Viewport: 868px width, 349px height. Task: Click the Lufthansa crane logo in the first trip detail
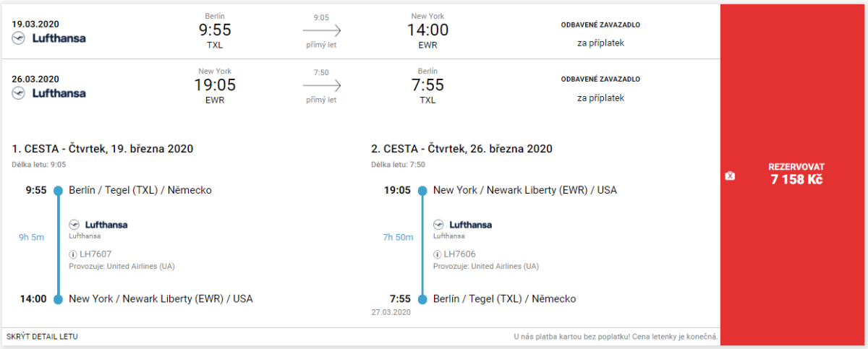(x=73, y=224)
